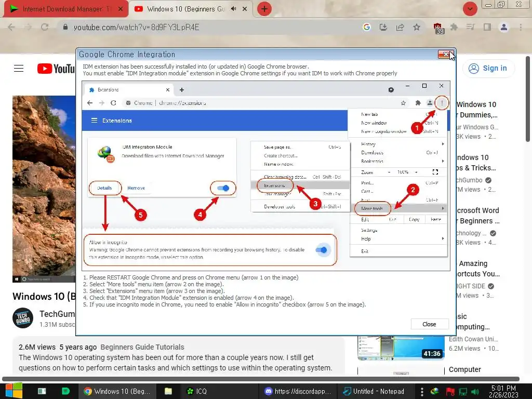Viewport: 532px width, 399px height.
Task: View site info via the padlock icon
Action: [x=65, y=27]
